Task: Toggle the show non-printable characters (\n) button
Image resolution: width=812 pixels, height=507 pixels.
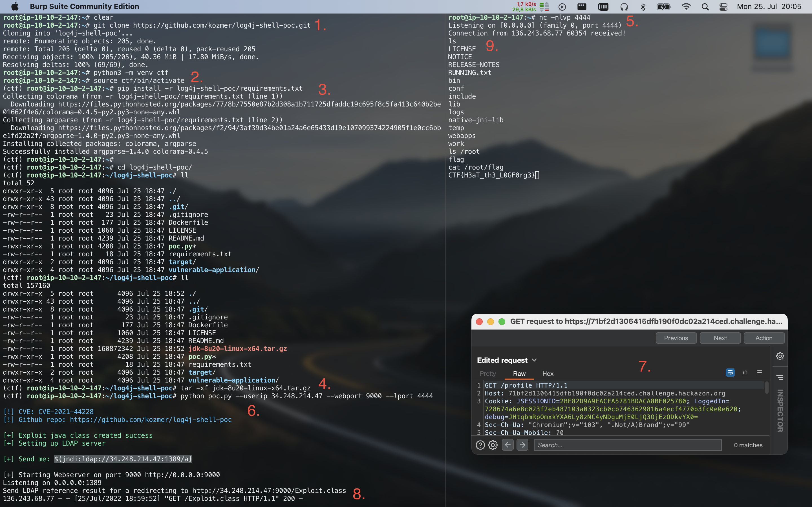Action: (x=745, y=373)
